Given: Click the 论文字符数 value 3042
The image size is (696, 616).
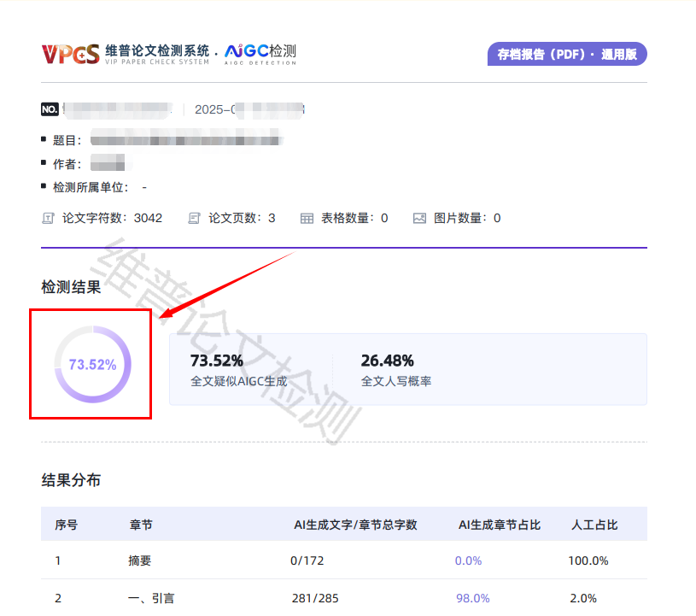Looking at the screenshot, I should point(149,218).
